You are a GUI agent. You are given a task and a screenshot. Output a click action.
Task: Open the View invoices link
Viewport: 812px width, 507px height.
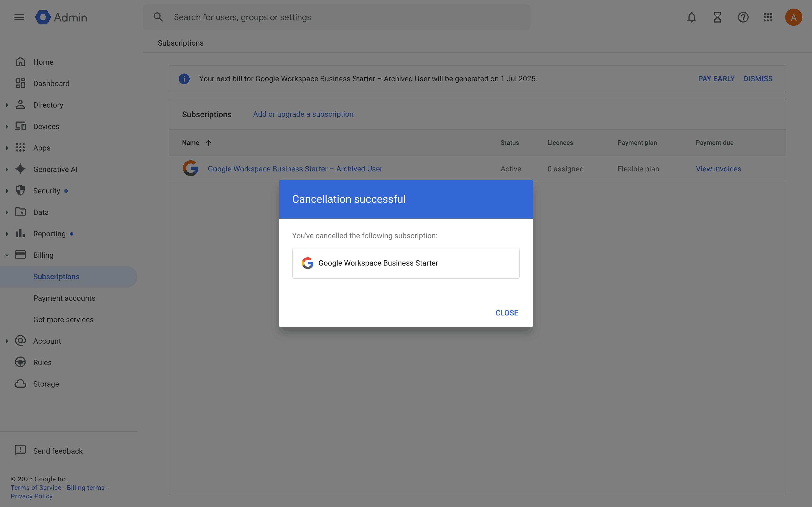(x=718, y=169)
